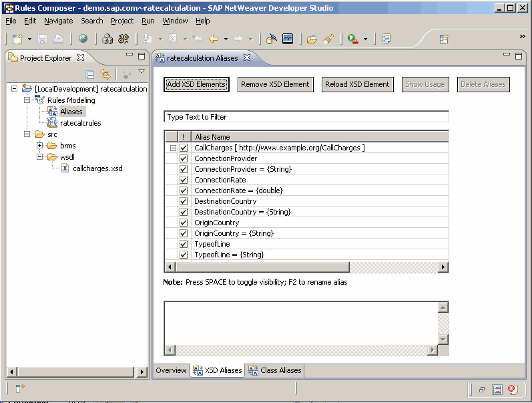Collapse the LocalDevelopment ratecalculation project node
Viewport: 532px width, 403px height.
coord(14,89)
